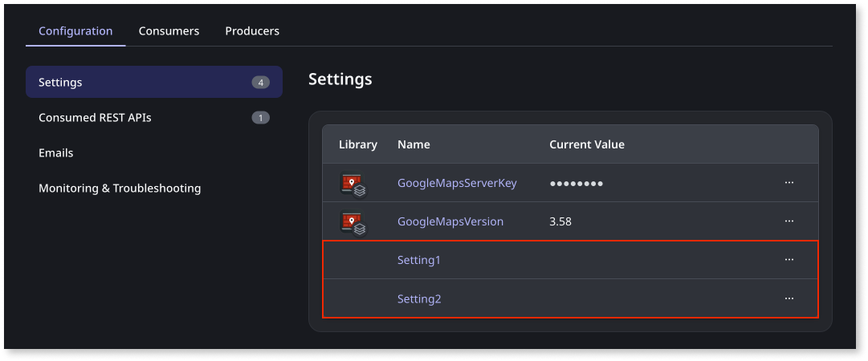The width and height of the screenshot is (868, 361).
Task: Go to the Emails section
Action: pyautogui.click(x=55, y=152)
